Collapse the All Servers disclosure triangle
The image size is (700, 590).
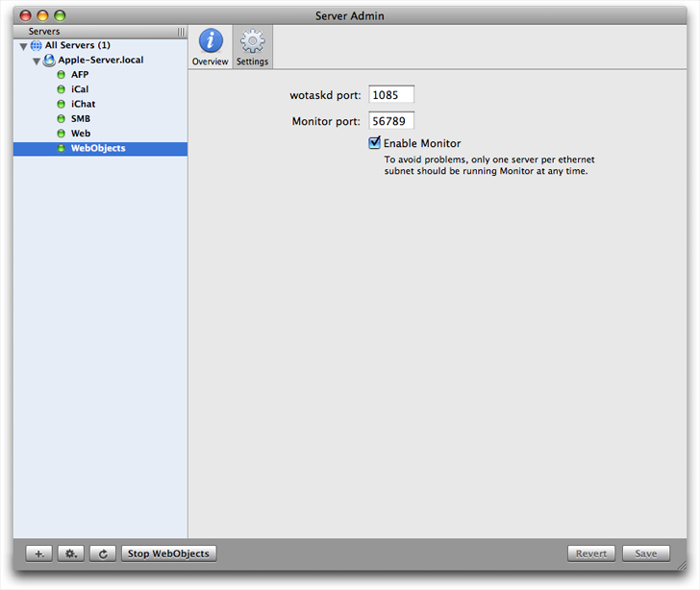(23, 46)
